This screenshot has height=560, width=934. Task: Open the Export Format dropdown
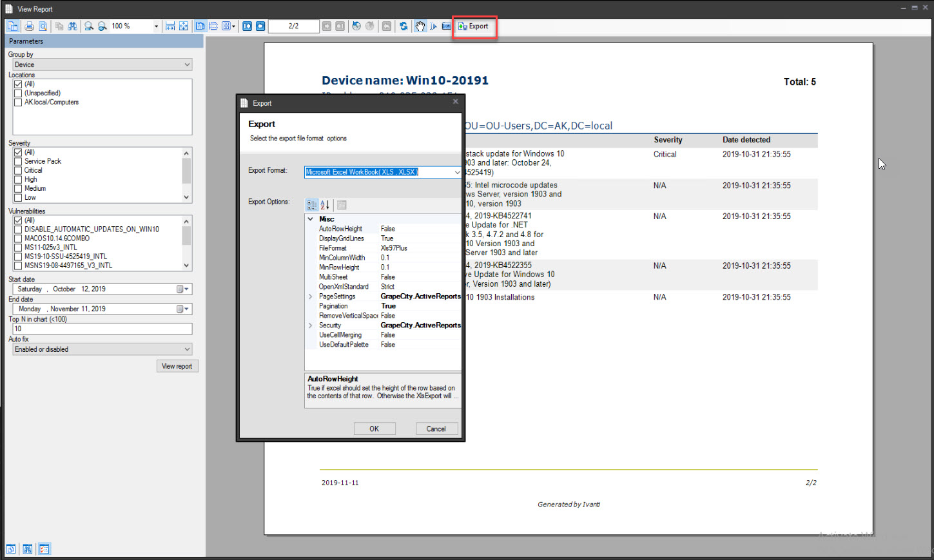tap(458, 172)
